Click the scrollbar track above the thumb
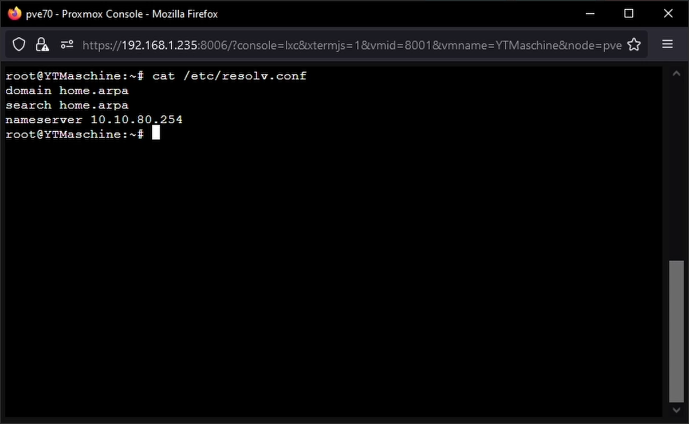The image size is (689, 424). coord(676,169)
